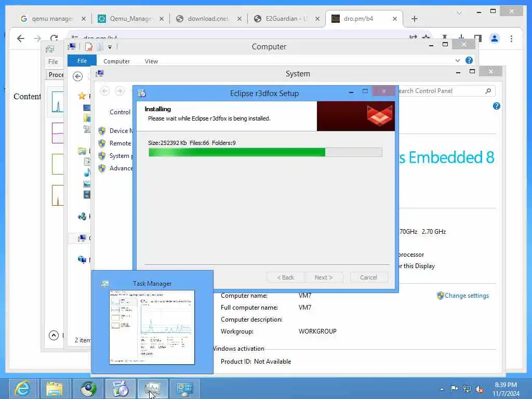Click the Next button in setup
Image resolution: width=532 pixels, height=399 pixels.
pyautogui.click(x=324, y=277)
